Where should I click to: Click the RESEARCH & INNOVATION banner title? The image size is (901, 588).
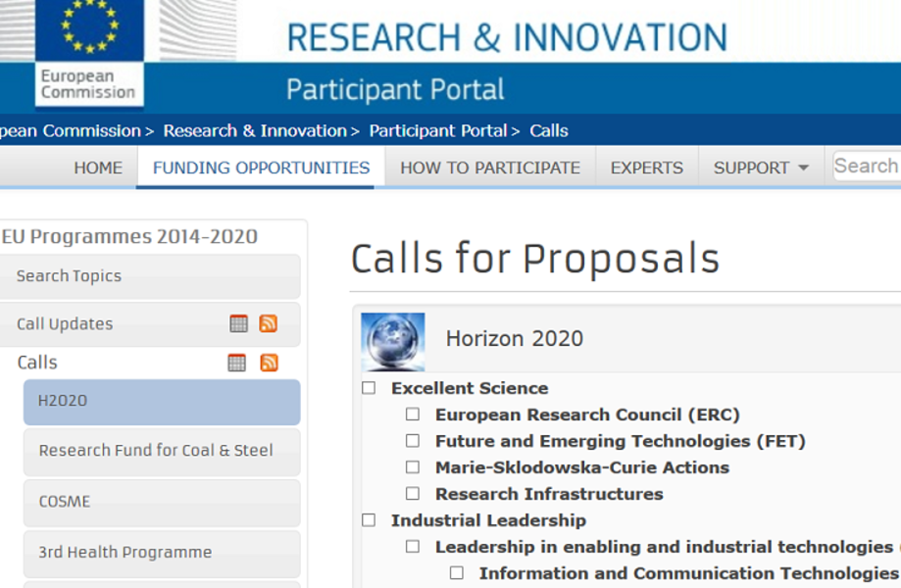[508, 38]
